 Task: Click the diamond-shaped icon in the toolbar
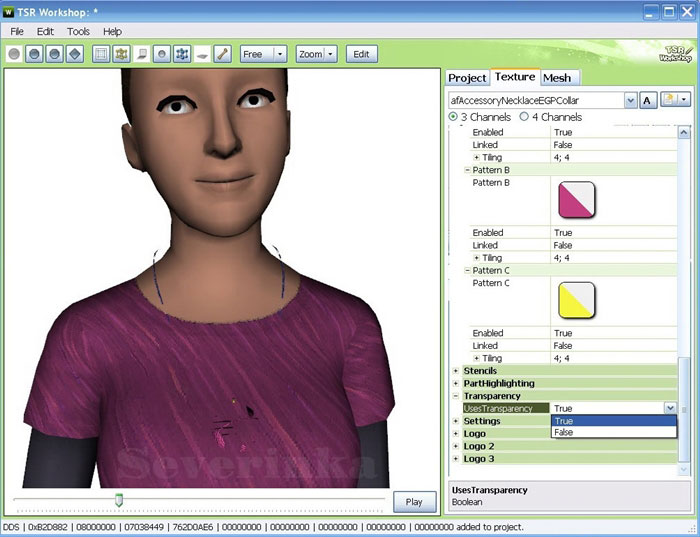pos(75,54)
